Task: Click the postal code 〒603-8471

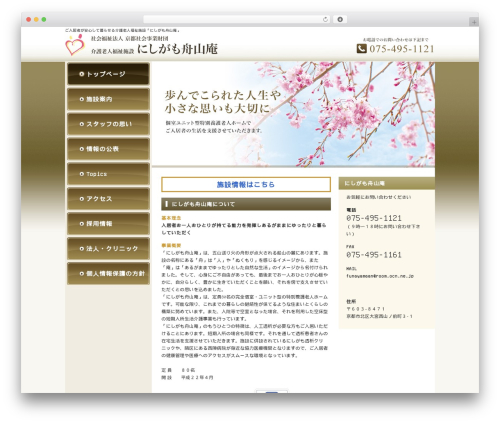Action: click(x=366, y=309)
